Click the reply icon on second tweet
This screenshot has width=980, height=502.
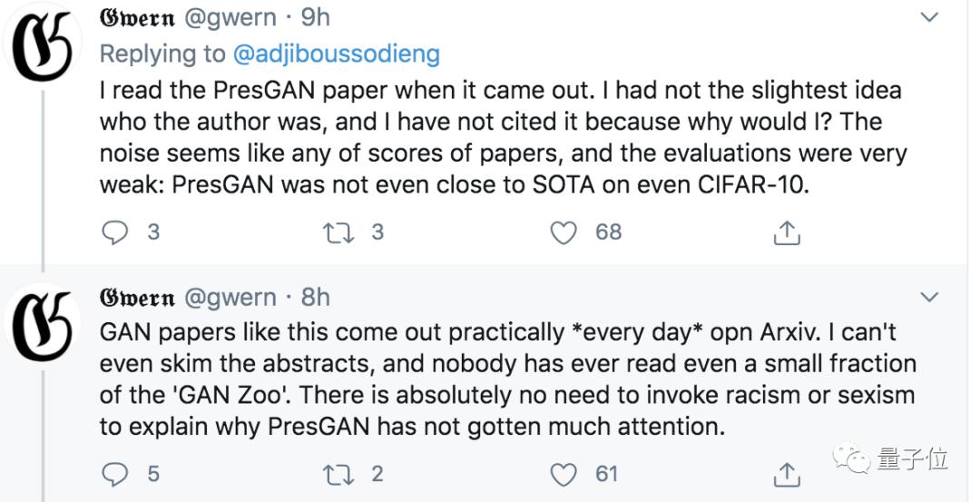click(115, 473)
